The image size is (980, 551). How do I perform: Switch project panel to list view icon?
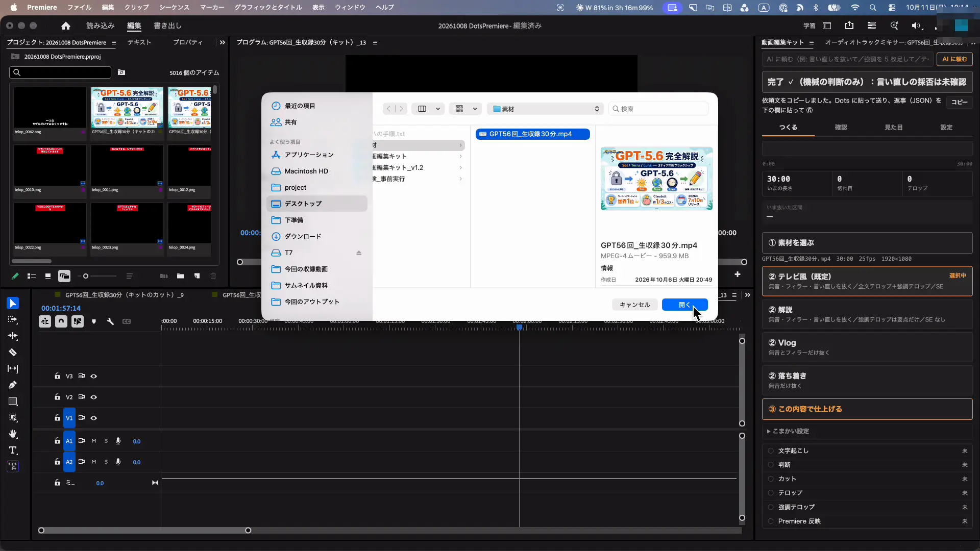pos(31,276)
